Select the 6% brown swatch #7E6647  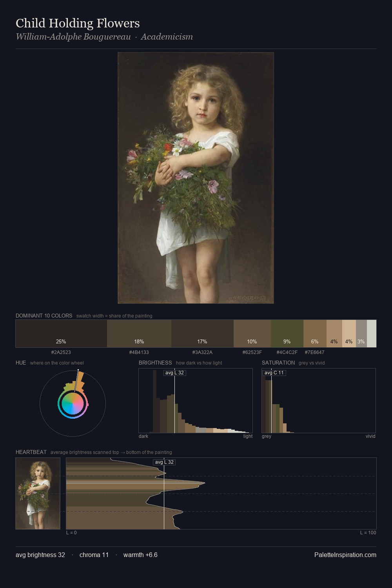[x=315, y=334]
